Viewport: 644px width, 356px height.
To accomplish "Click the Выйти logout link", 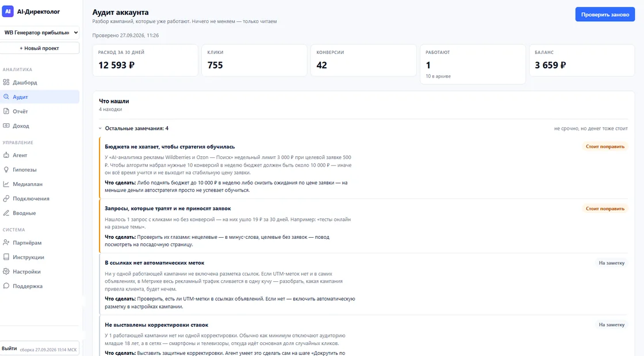I will 9,349.
